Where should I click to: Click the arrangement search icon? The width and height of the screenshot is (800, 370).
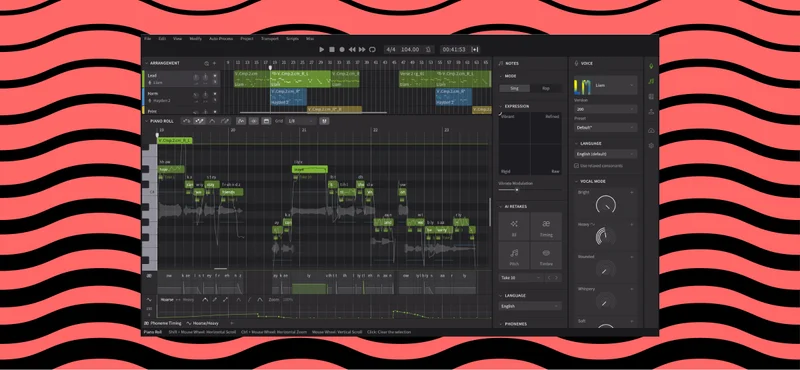207,63
